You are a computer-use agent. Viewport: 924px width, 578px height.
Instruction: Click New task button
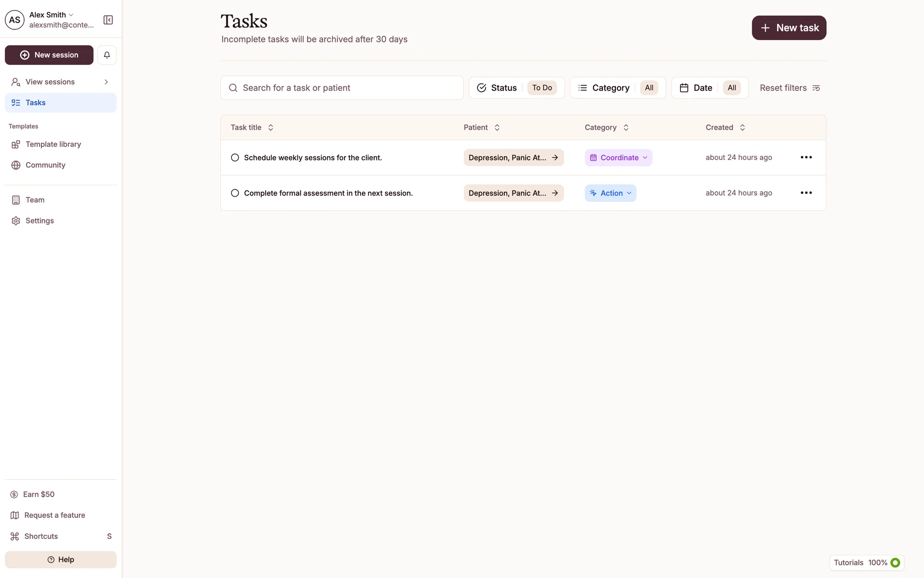click(789, 28)
